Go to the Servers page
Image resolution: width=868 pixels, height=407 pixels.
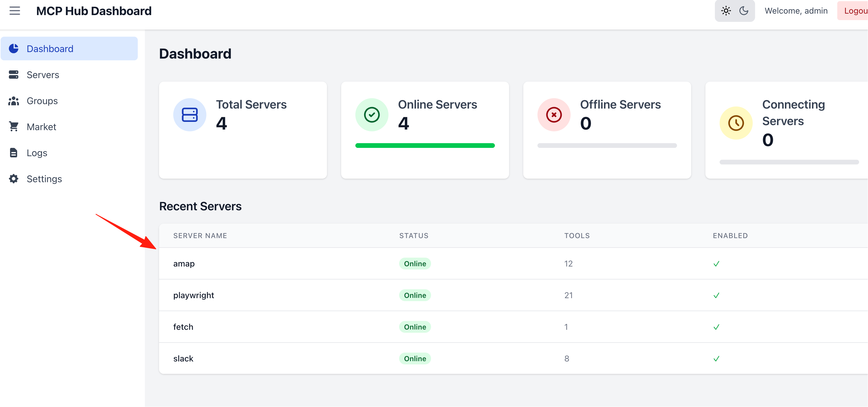click(69, 75)
